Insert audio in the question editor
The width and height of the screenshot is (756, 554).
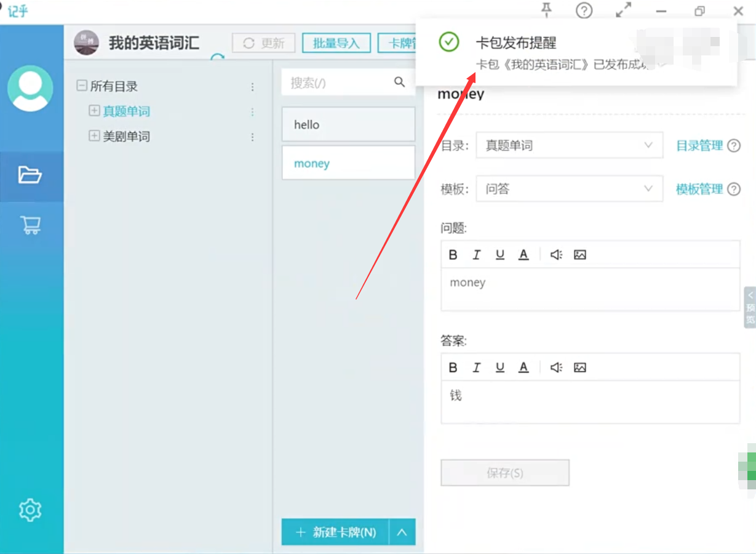(x=557, y=255)
